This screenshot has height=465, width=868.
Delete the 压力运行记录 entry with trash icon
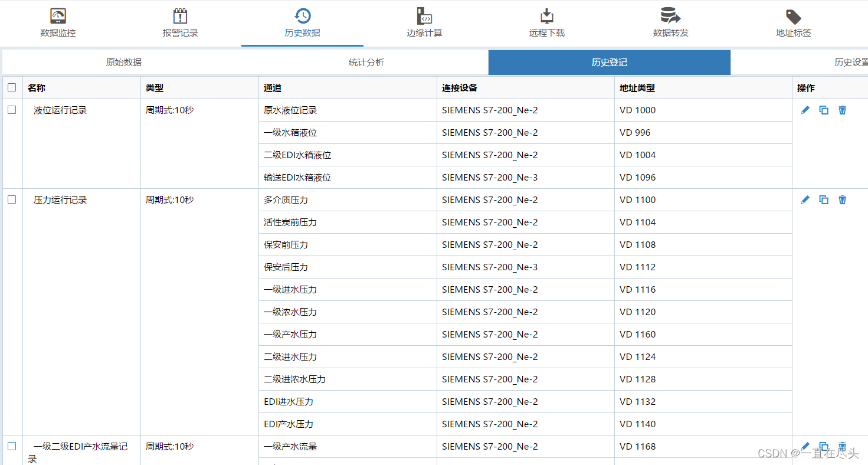point(842,200)
